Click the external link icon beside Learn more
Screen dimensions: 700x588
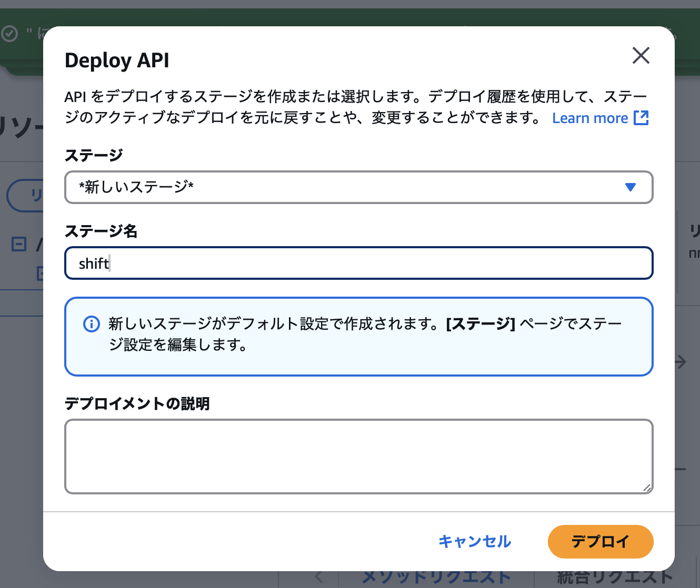tap(641, 118)
